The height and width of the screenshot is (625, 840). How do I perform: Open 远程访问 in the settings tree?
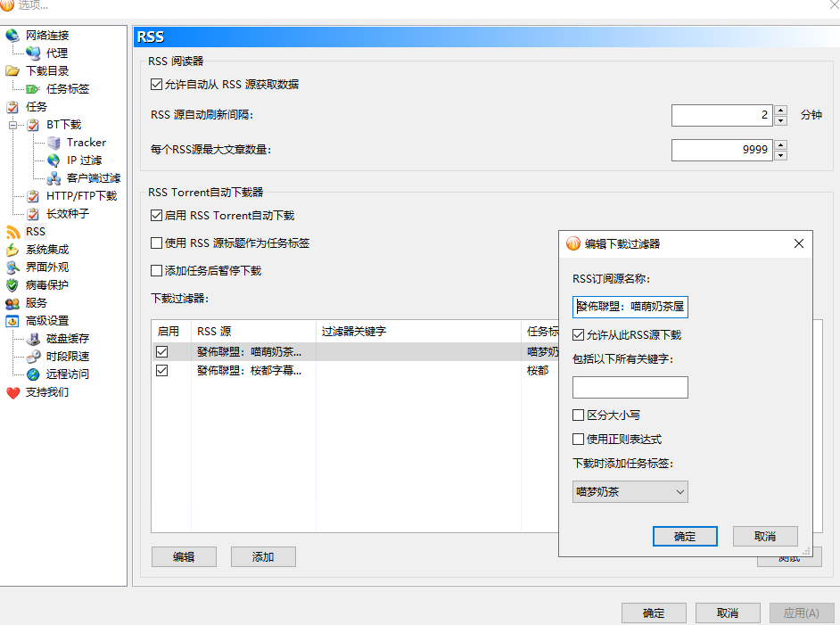pos(68,374)
